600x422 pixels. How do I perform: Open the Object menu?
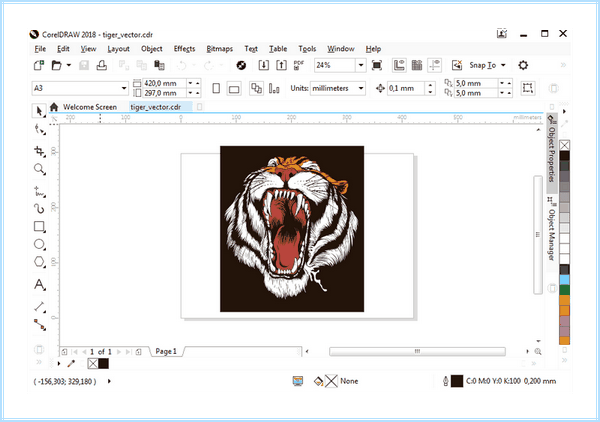(x=152, y=49)
